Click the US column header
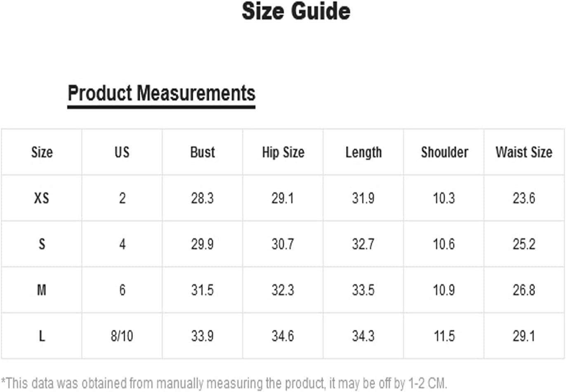 (x=122, y=152)
